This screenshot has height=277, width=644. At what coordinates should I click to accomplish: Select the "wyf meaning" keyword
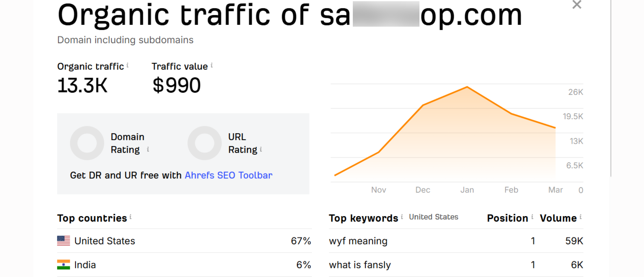tap(358, 241)
